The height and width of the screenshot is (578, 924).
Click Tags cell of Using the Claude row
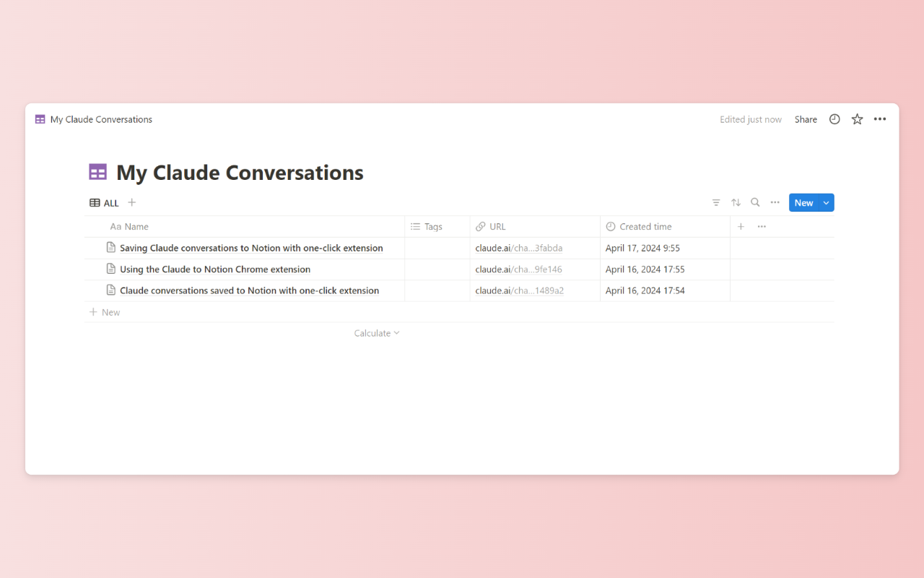coord(437,269)
